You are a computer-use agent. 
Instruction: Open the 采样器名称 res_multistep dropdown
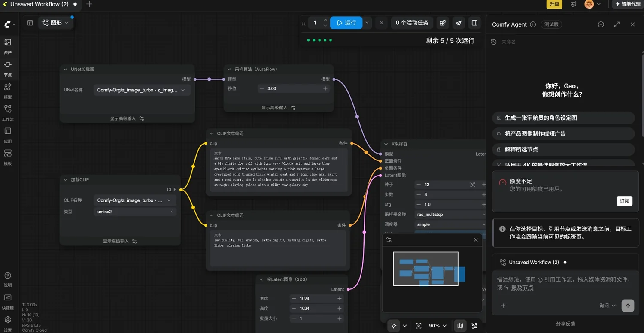point(450,214)
